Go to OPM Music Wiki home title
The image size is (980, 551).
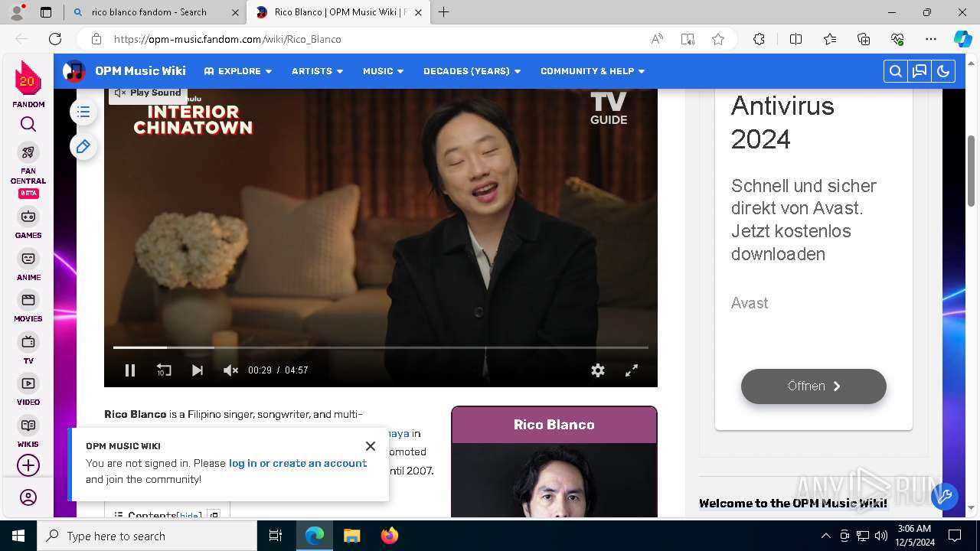(x=140, y=70)
